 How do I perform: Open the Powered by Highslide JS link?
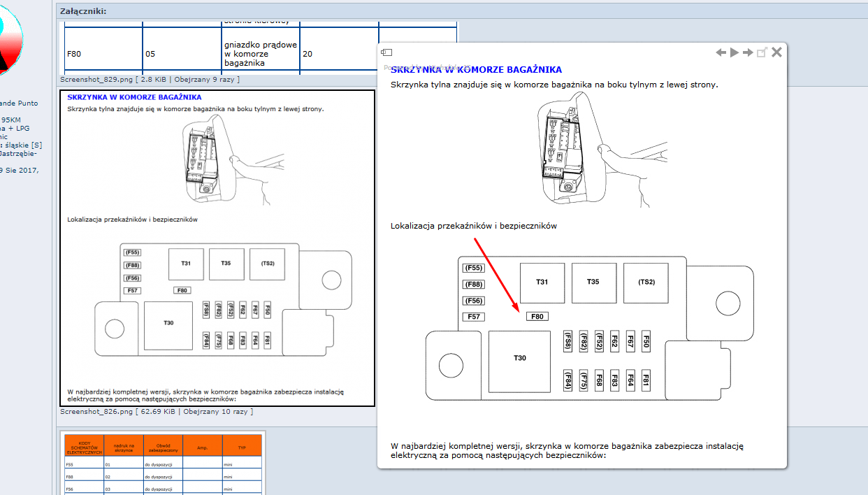point(428,67)
